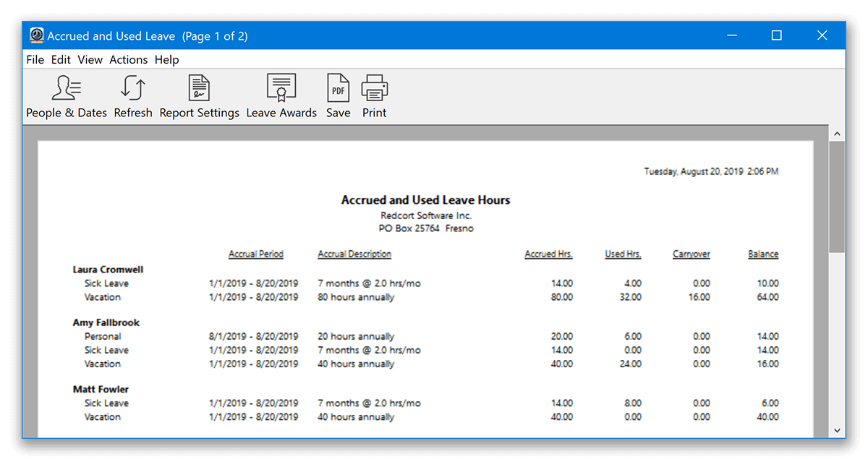Open the Edit menu
The height and width of the screenshot is (459, 868).
(61, 59)
